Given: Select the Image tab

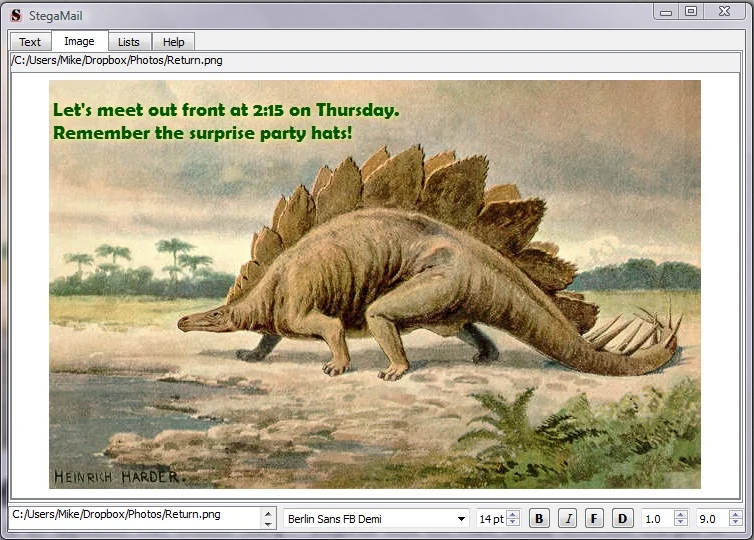Looking at the screenshot, I should pos(79,41).
